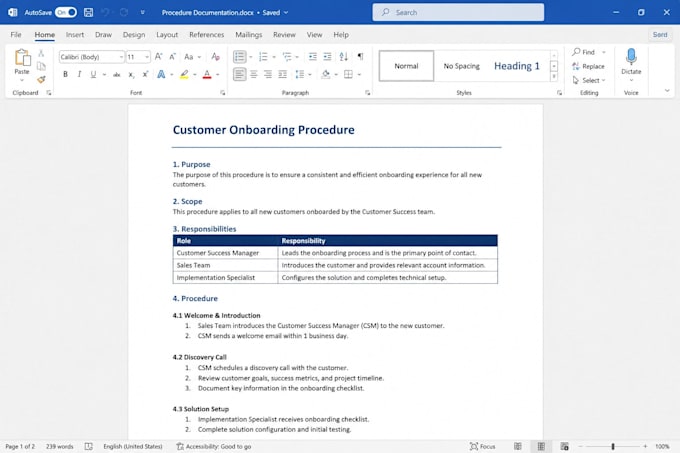
Task: Increase paragraph indent
Action: tap(327, 57)
